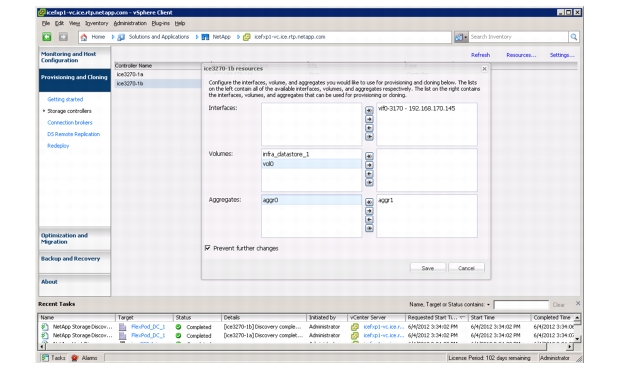Select Storage controllers in sidebar

click(x=69, y=111)
